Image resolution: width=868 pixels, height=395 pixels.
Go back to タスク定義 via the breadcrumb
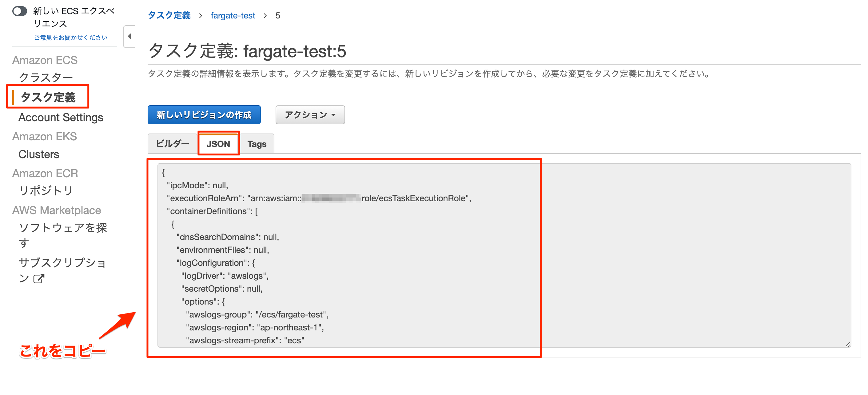tap(169, 15)
